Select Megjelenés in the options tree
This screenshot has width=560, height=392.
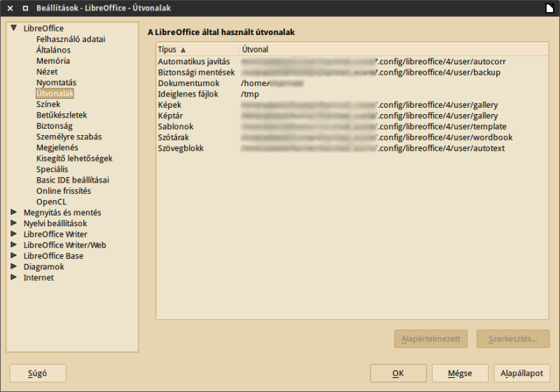tap(57, 148)
